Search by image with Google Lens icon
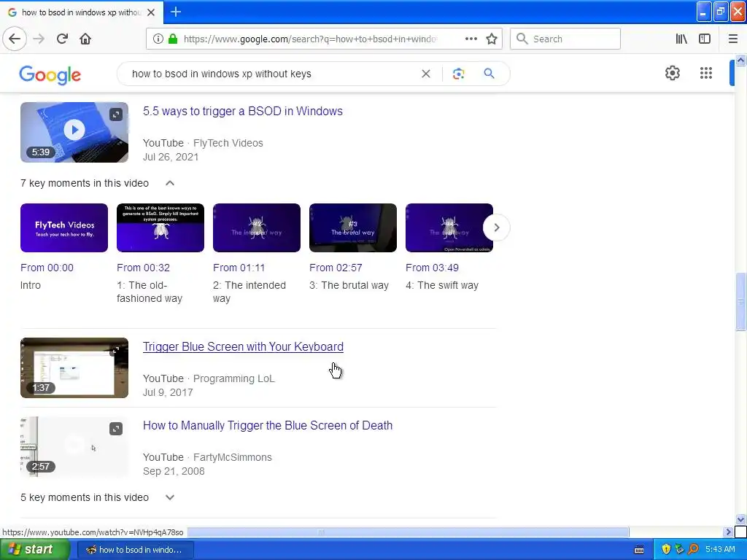This screenshot has height=560, width=747. tap(458, 74)
